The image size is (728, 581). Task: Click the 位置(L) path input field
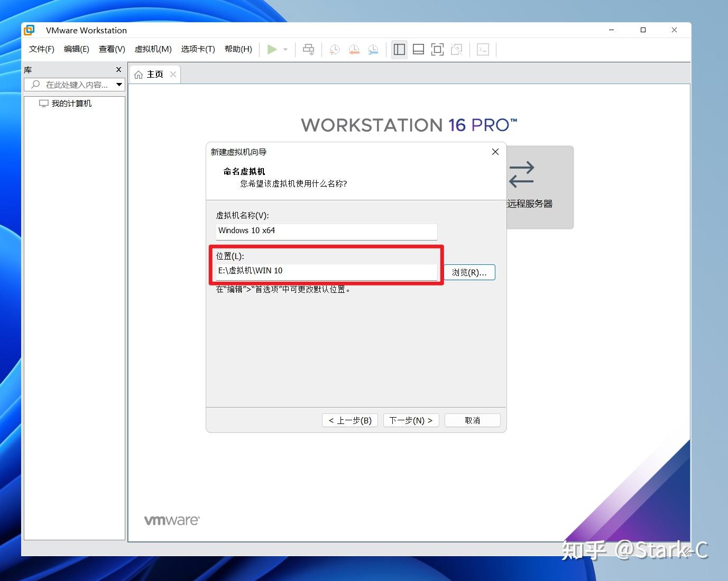[326, 271]
